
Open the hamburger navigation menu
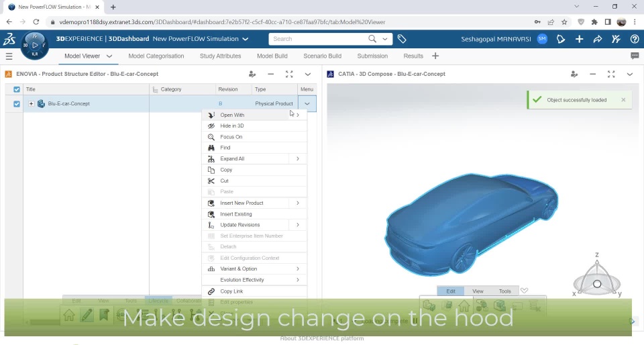(9, 56)
